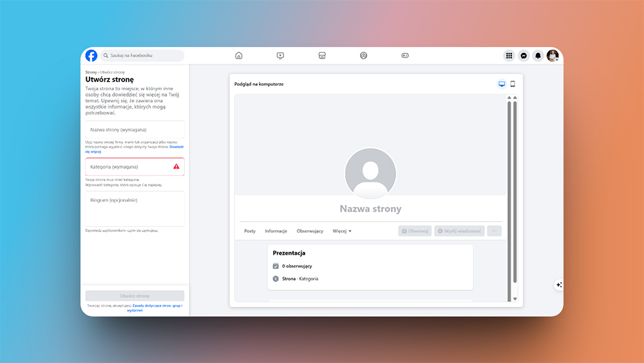Open account menu via profile avatar
644x363 pixels.
tap(552, 55)
